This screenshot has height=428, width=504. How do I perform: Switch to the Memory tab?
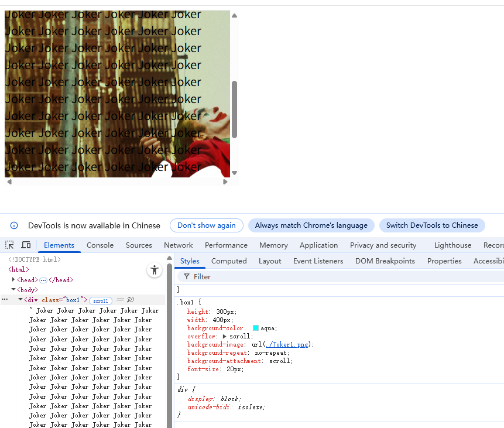point(273,245)
